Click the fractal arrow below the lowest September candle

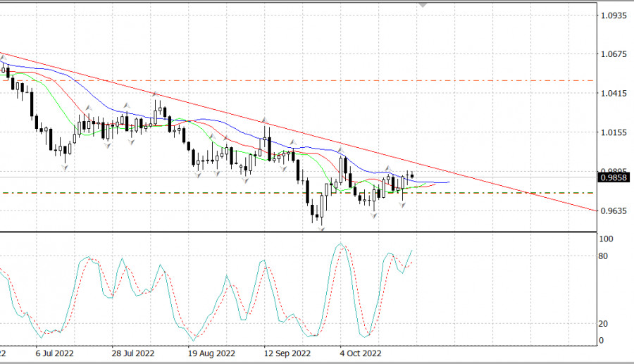322,230
